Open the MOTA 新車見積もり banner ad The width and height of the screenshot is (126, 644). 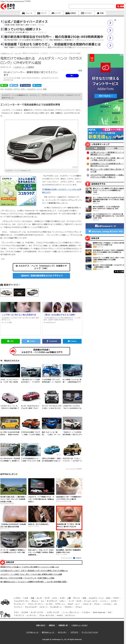[106, 134]
